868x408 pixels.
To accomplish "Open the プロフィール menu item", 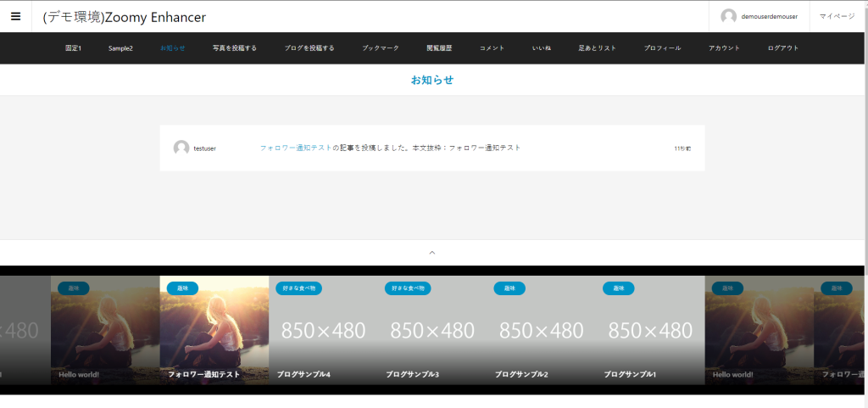I will 662,48.
